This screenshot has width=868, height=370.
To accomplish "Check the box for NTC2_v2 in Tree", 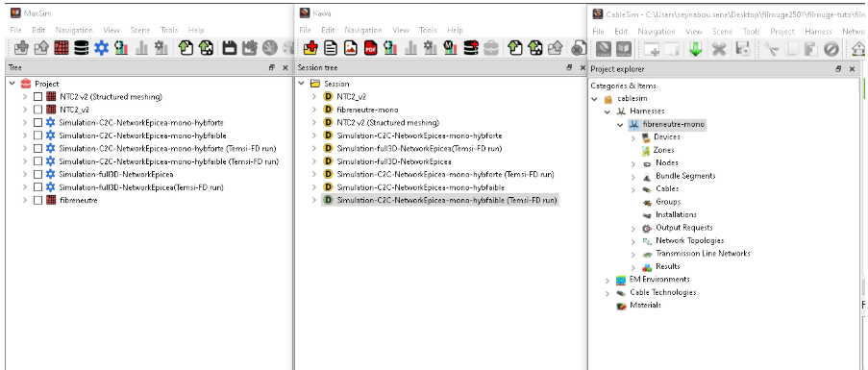I will pos(37,110).
